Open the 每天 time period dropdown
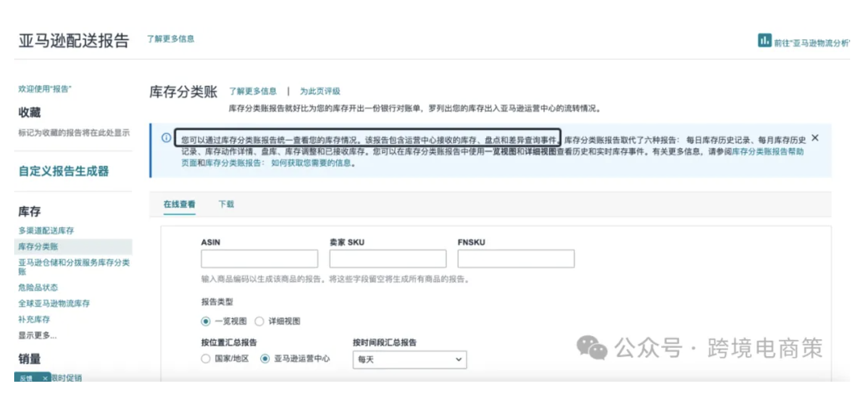The width and height of the screenshot is (868, 407). click(409, 360)
